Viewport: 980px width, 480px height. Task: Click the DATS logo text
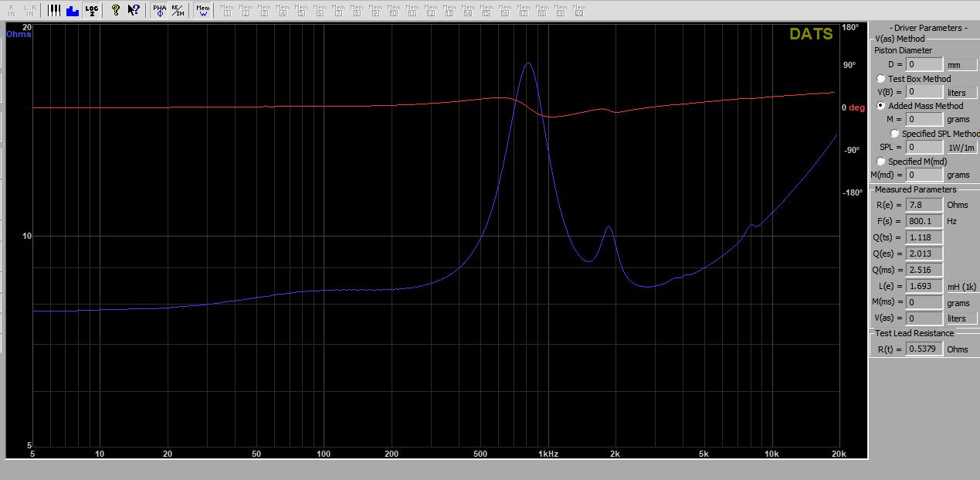coord(811,34)
